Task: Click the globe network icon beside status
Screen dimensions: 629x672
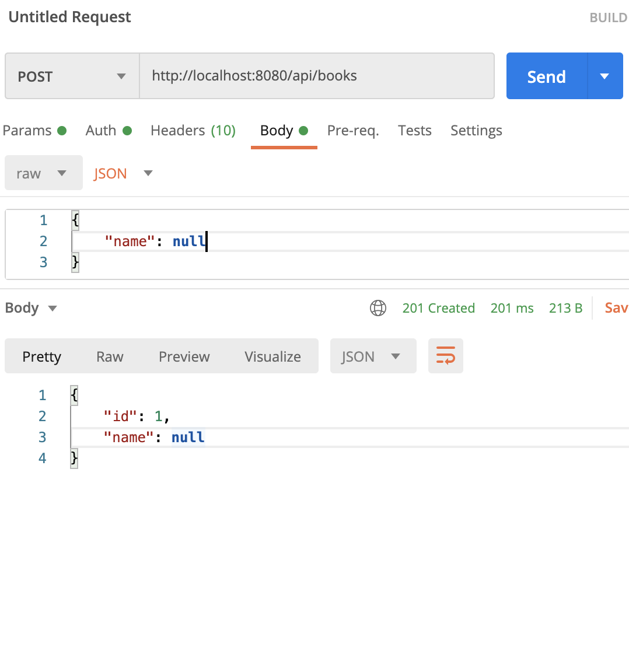Action: [378, 308]
